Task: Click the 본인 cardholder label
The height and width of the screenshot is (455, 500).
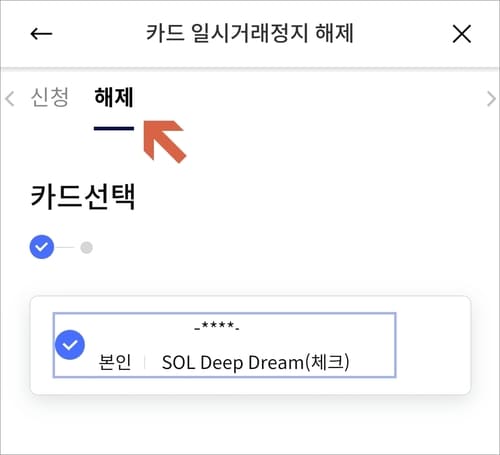Action: click(x=115, y=362)
